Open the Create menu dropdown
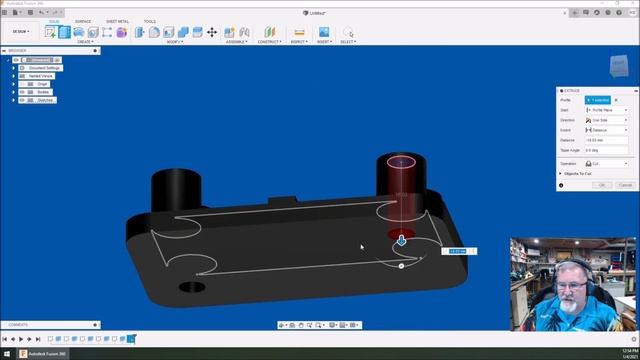The width and height of the screenshot is (640, 360). [x=85, y=42]
